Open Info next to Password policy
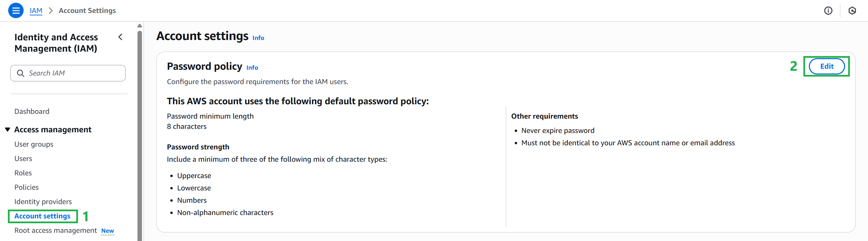The width and height of the screenshot is (868, 241). (252, 68)
